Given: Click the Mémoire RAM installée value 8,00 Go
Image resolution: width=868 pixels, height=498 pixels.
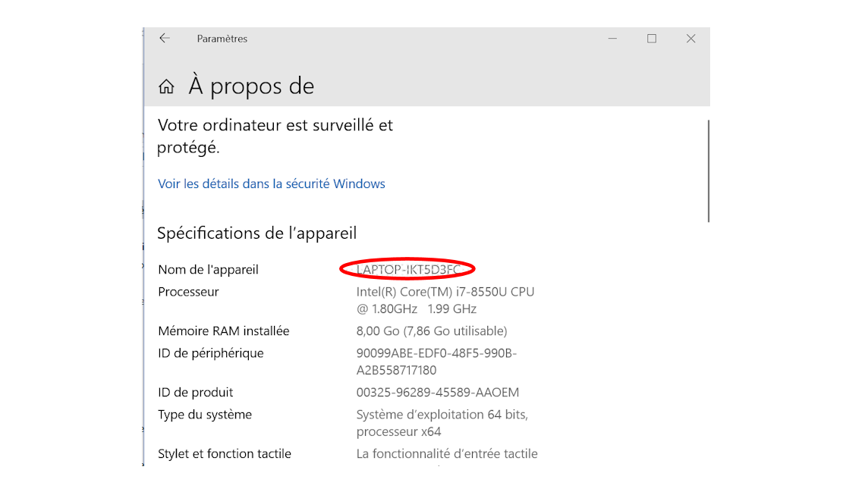Looking at the screenshot, I should click(431, 331).
